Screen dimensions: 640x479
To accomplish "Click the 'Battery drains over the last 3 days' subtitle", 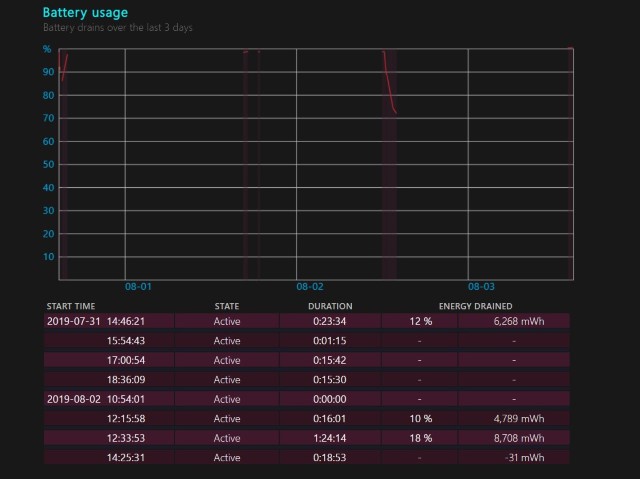I will pyautogui.click(x=118, y=27).
